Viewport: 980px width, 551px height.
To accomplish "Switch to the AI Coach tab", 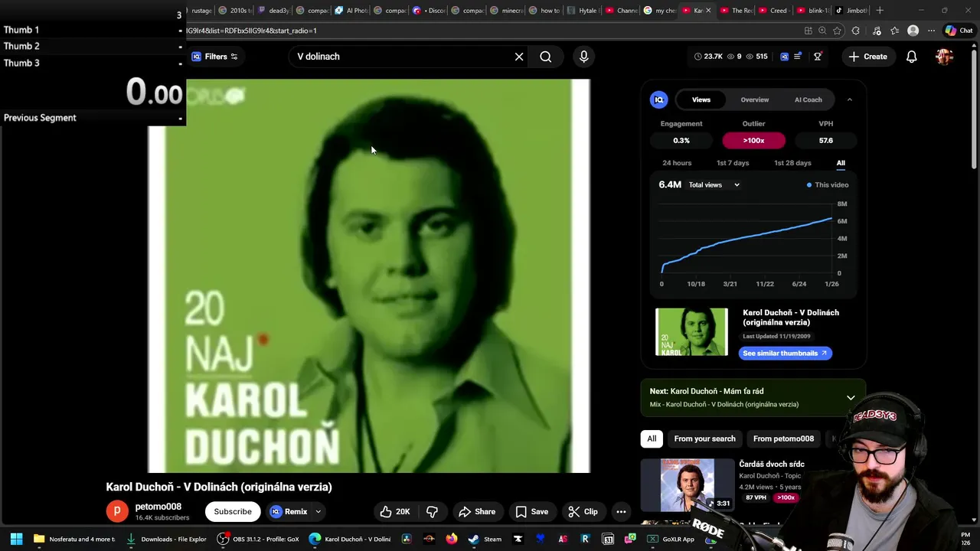I will (x=808, y=99).
